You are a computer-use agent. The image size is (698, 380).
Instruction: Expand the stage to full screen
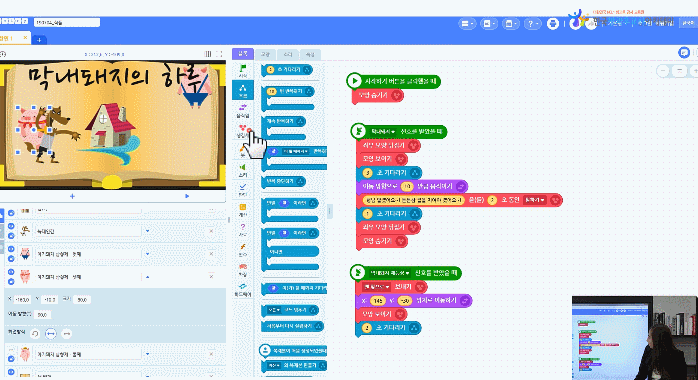point(219,54)
